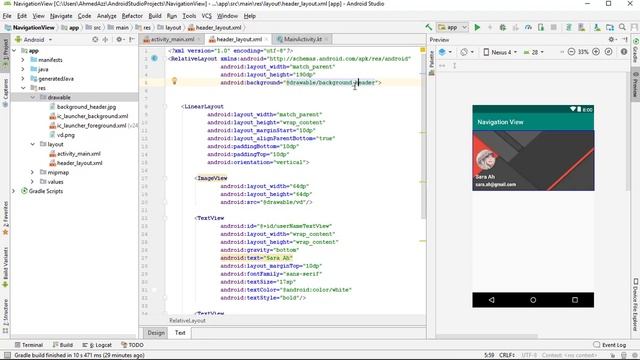Screen dimensions: 640x360
Task: Expand the java folder
Action: click(23, 69)
